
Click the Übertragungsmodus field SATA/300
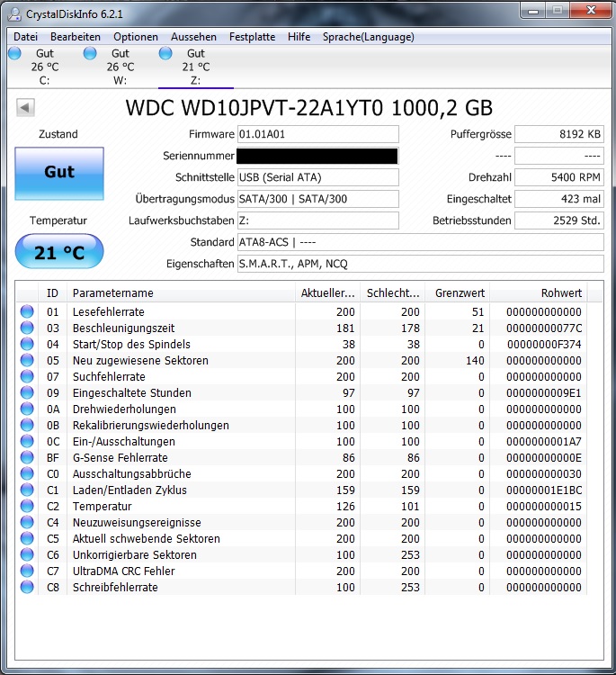click(x=318, y=199)
